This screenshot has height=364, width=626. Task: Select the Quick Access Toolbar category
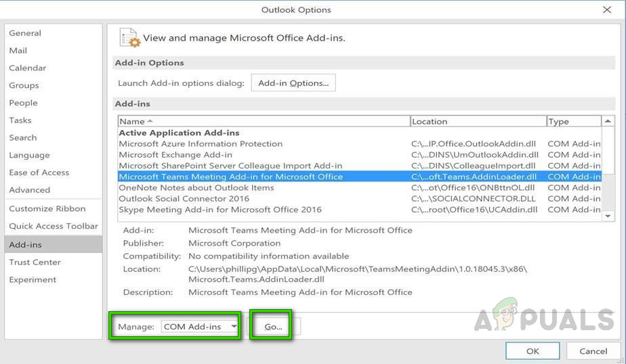click(x=54, y=227)
